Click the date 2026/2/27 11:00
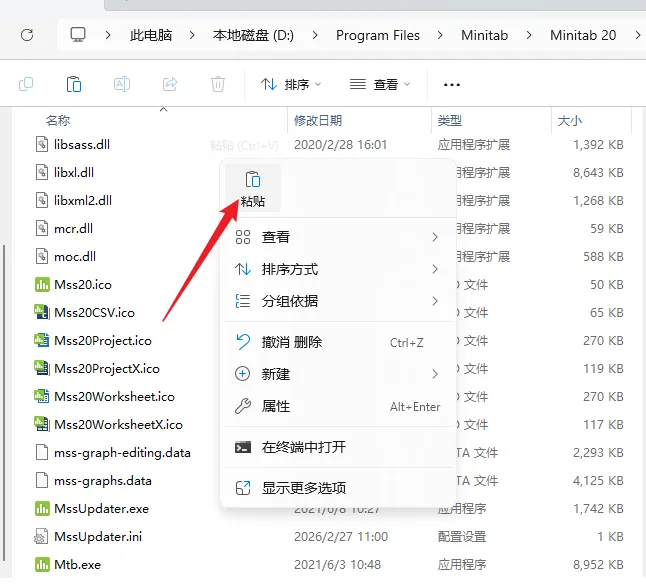The image size is (646, 584). [x=341, y=537]
